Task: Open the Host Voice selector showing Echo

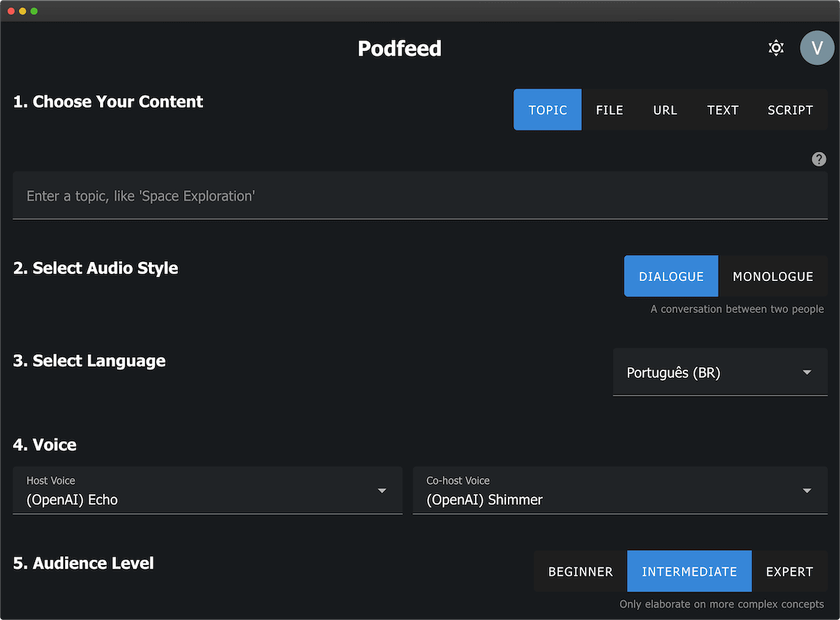Action: pos(206,491)
